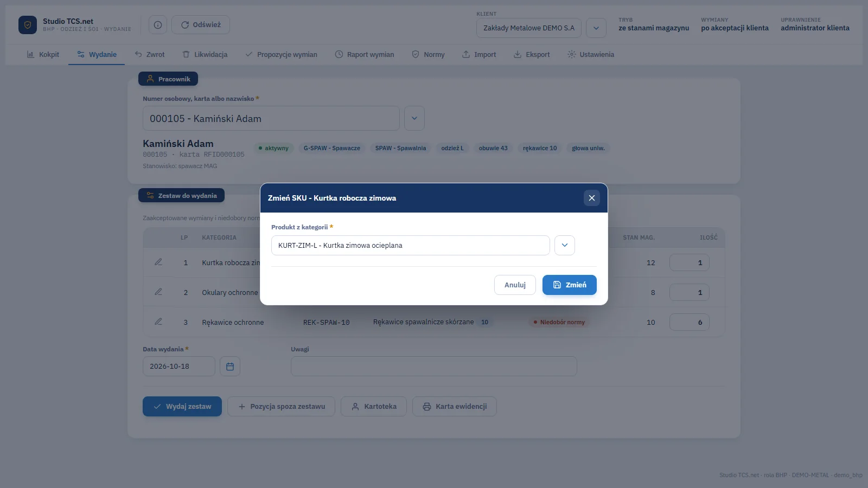The height and width of the screenshot is (488, 868).
Task: Open the Import tab
Action: tap(479, 55)
